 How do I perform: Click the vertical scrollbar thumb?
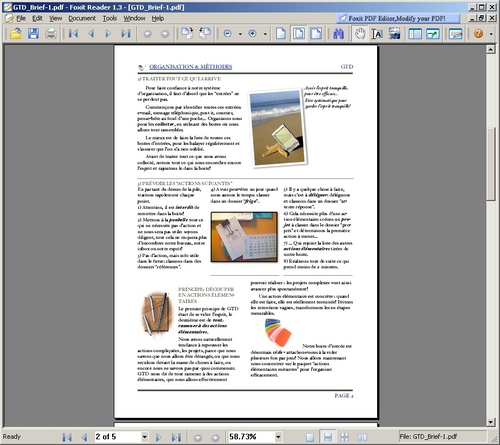point(490,164)
